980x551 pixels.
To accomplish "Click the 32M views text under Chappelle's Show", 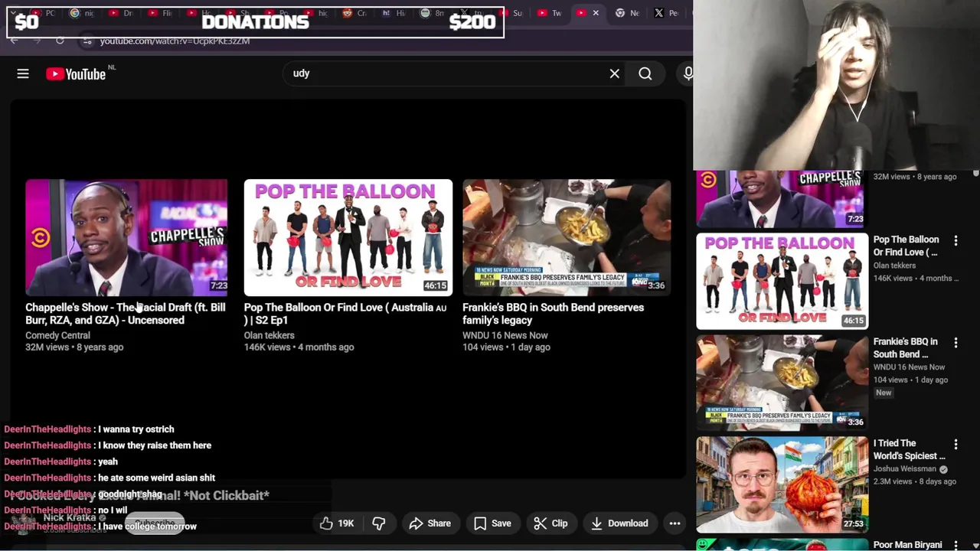I will tap(47, 347).
